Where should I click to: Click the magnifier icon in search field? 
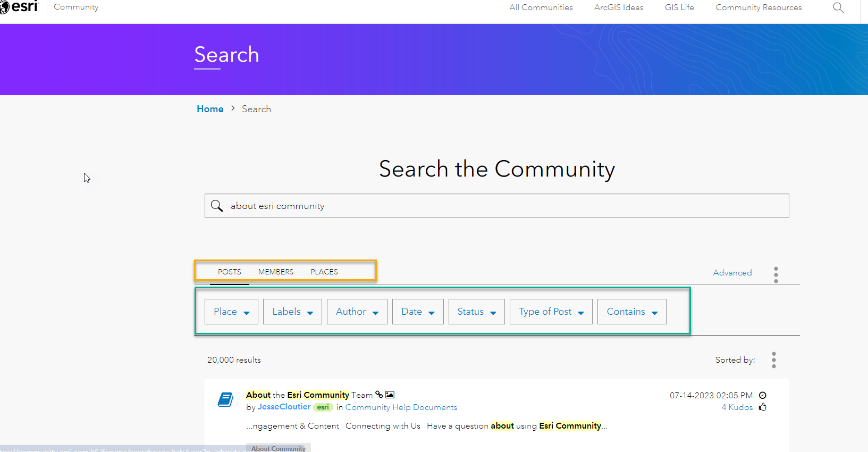217,206
